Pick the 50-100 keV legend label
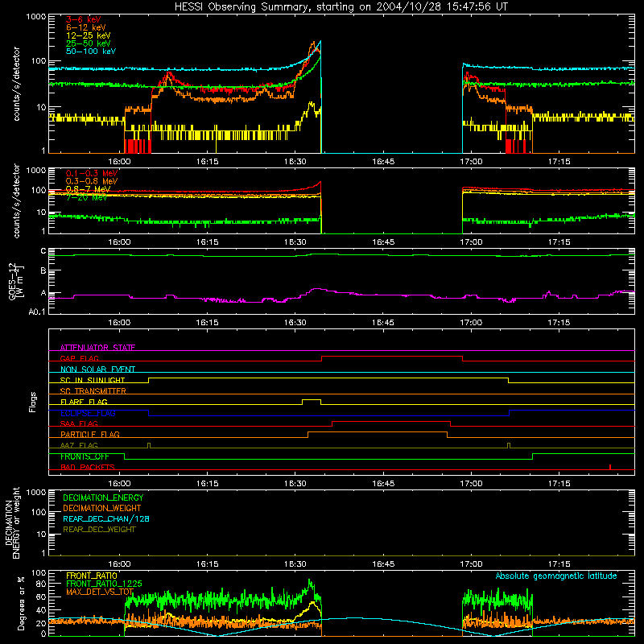This screenshot has height=644, width=644. click(x=91, y=52)
